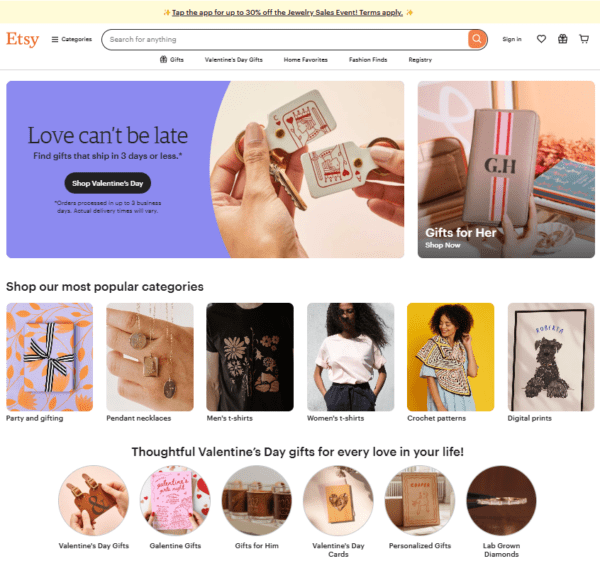Open the Registry link
The image size is (600, 578).
click(x=420, y=60)
